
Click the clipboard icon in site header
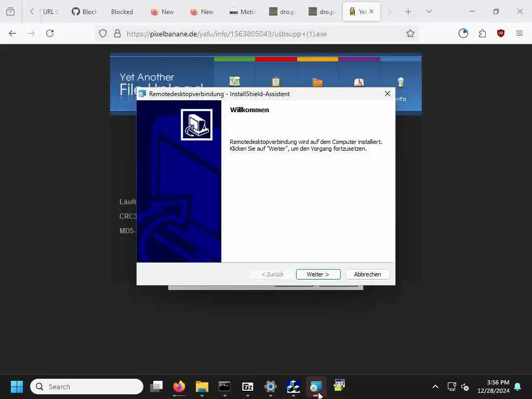point(276,82)
